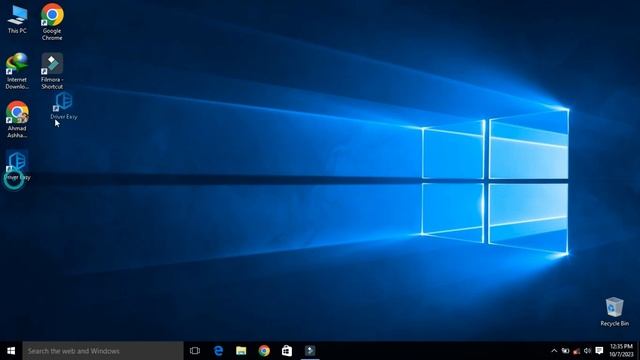This screenshot has height=360, width=640.
Task: Select the Ahmad Ashha Chrome profile shortcut
Action: point(17,120)
